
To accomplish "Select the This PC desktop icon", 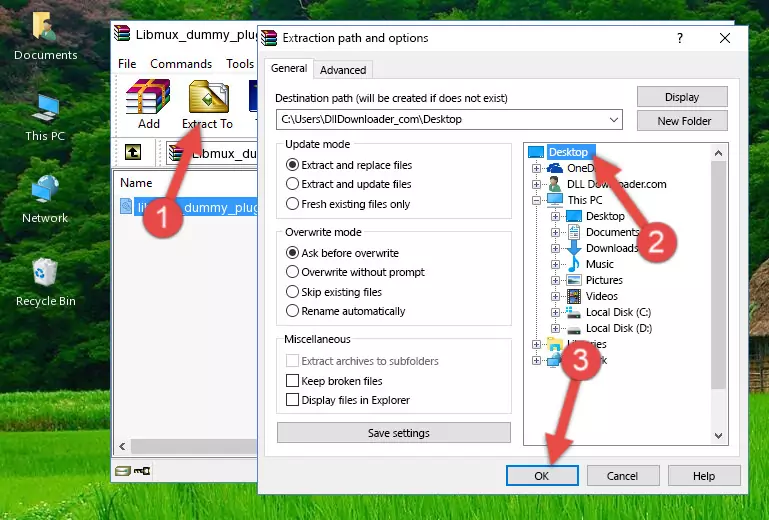I will tap(45, 118).
